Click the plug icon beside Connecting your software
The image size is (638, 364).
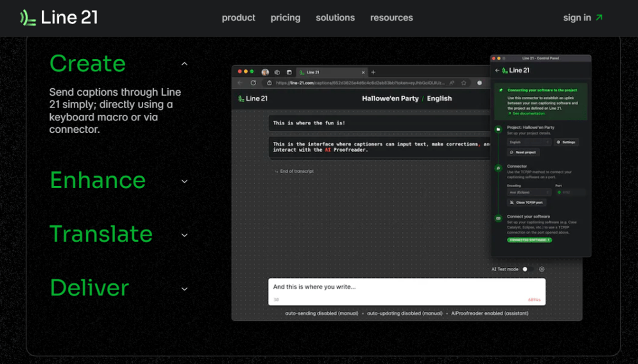click(501, 90)
